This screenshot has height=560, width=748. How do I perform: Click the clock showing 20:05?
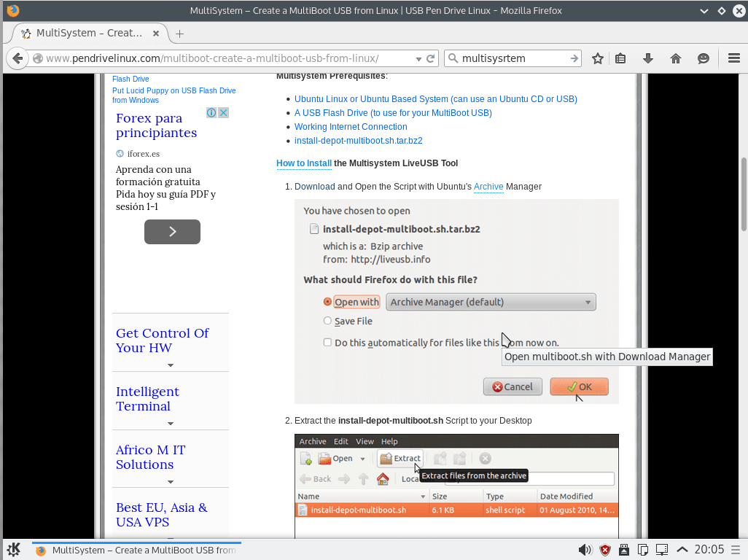pos(709,550)
